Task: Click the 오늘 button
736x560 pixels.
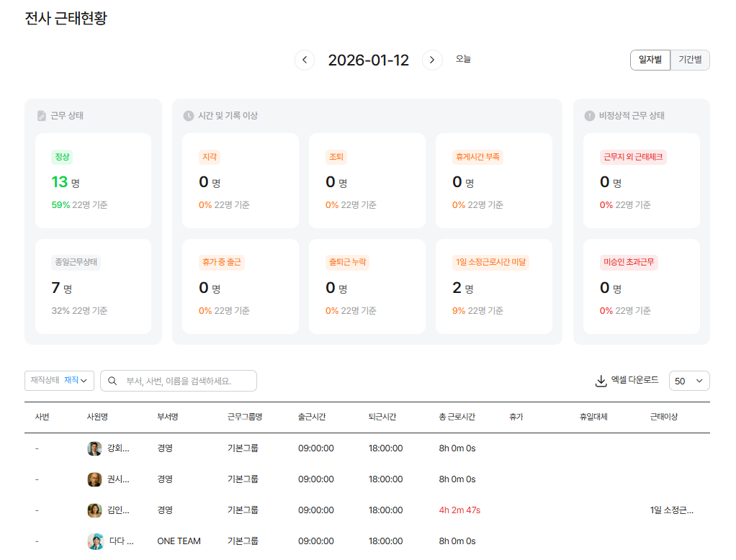Action: (x=463, y=60)
